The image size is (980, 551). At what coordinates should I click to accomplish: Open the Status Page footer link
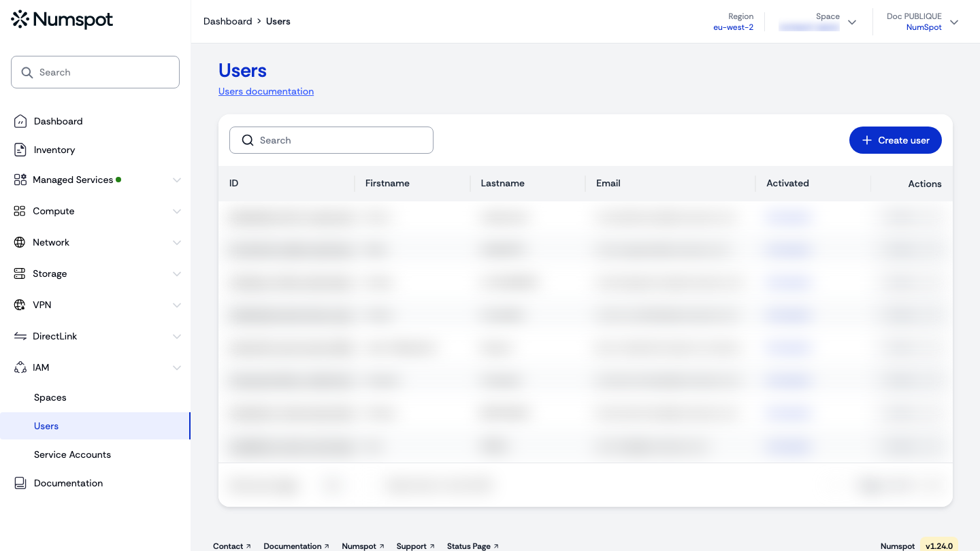coord(473,546)
